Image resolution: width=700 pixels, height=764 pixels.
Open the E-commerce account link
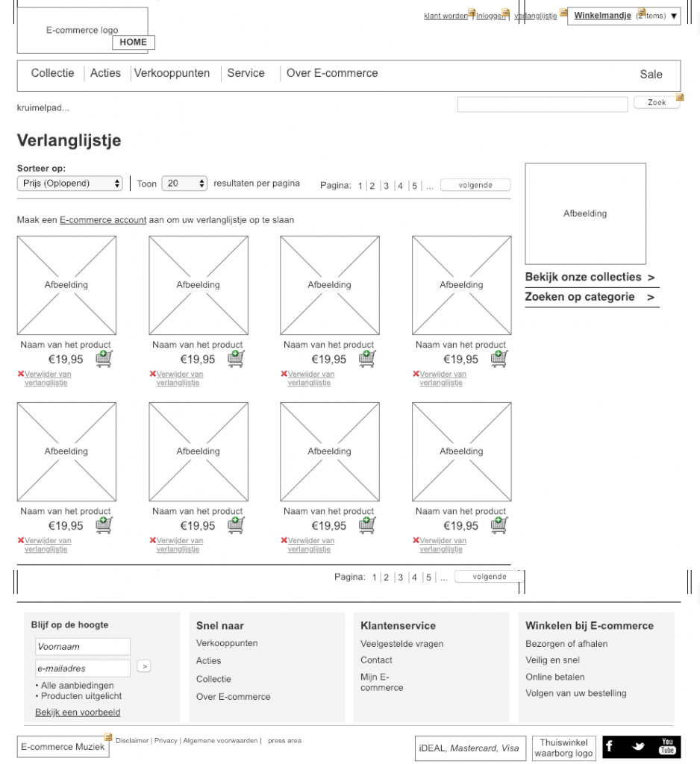[103, 220]
